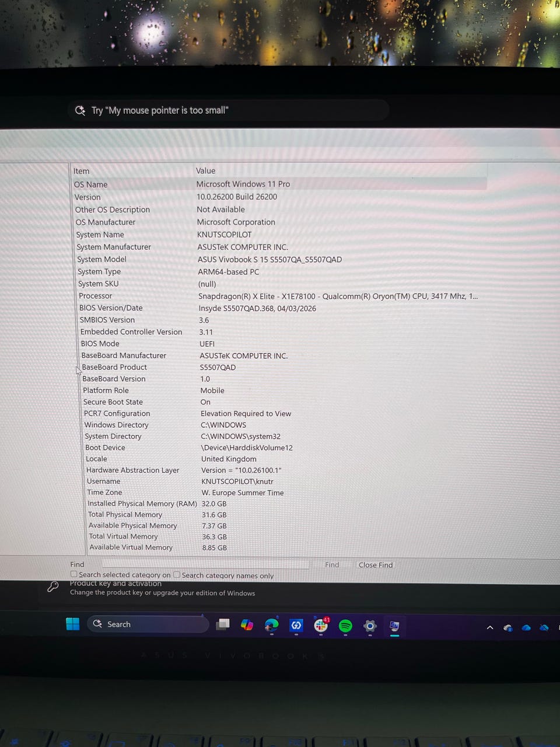The height and width of the screenshot is (747, 560).
Task: Open the blue app next to Edge
Action: (x=296, y=626)
